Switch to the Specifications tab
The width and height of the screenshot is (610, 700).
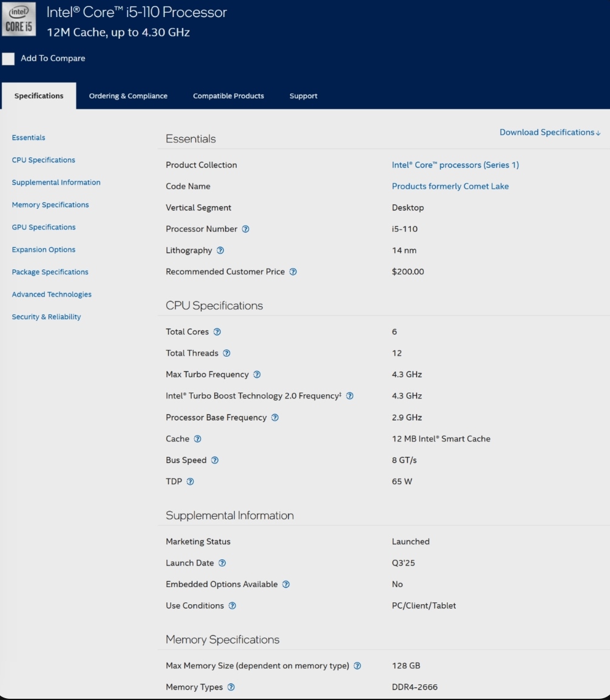coord(39,95)
